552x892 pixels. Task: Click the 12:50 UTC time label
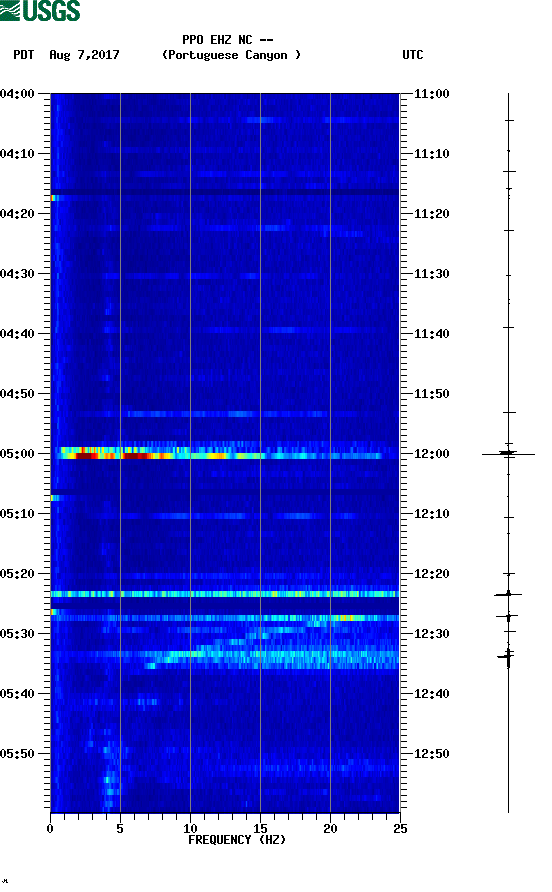pyautogui.click(x=431, y=754)
